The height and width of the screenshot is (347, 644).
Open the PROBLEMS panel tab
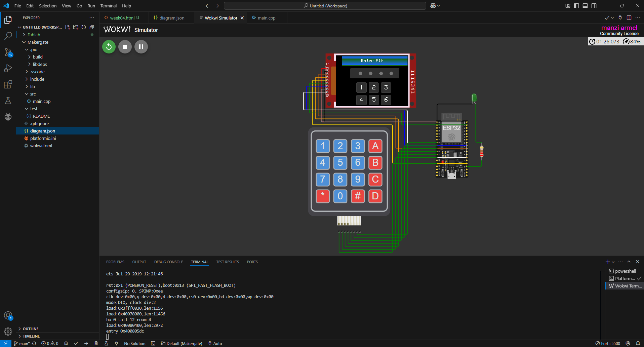coord(115,262)
